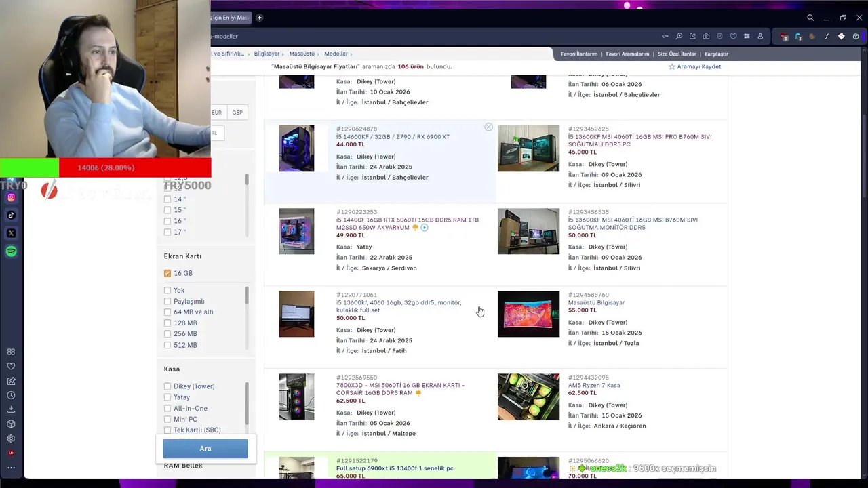868x488 pixels.
Task: Select the EUR currency option
Action: 217,113
